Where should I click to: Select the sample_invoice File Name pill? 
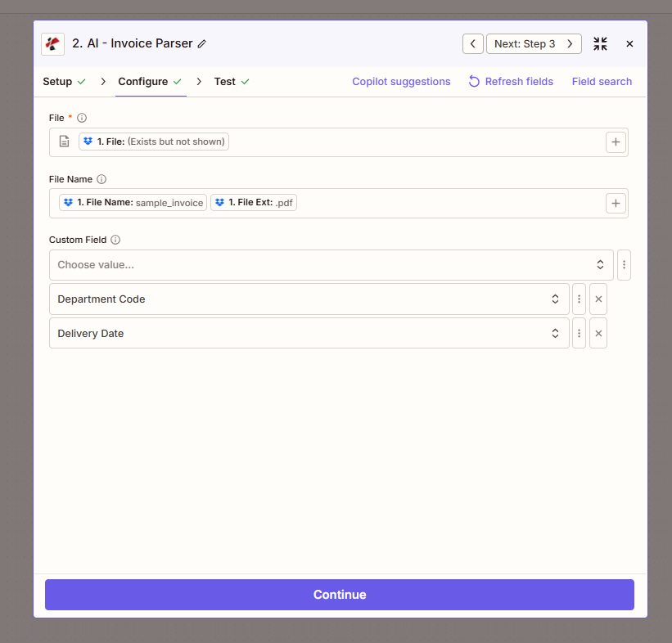(x=132, y=202)
